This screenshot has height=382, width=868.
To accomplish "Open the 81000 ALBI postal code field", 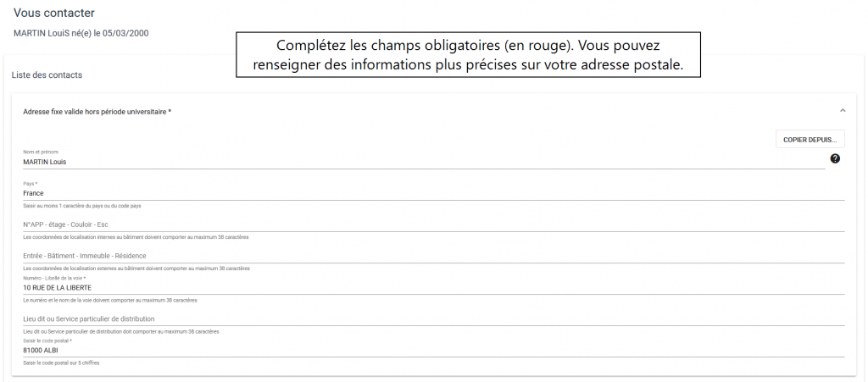I will [434, 351].
